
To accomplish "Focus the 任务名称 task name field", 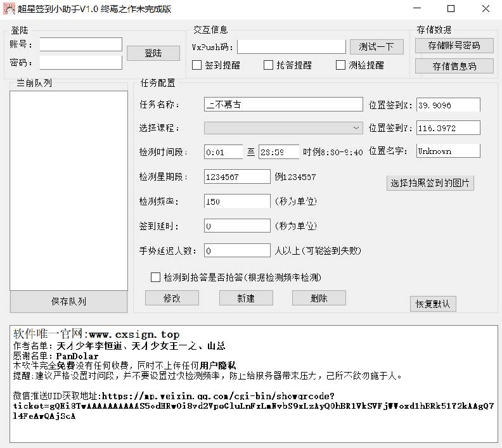I will [x=283, y=105].
